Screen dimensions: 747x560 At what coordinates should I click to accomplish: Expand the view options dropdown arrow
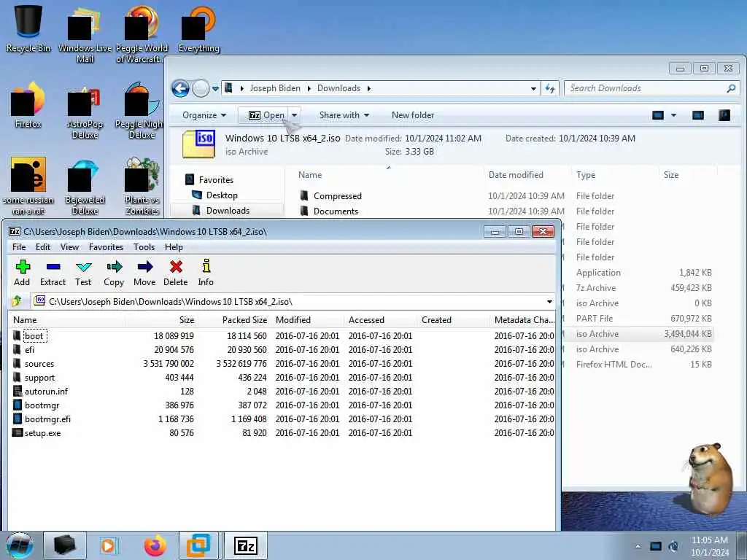click(673, 115)
